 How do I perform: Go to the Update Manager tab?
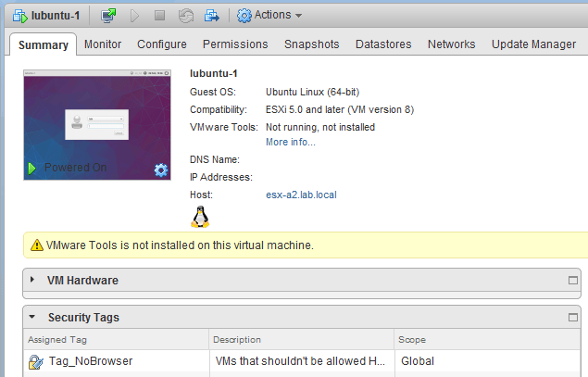pos(533,44)
